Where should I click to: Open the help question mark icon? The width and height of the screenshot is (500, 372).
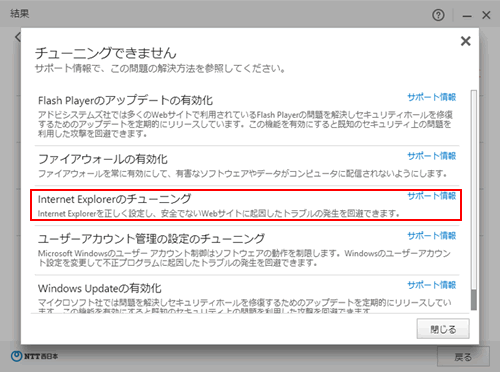coord(438,15)
